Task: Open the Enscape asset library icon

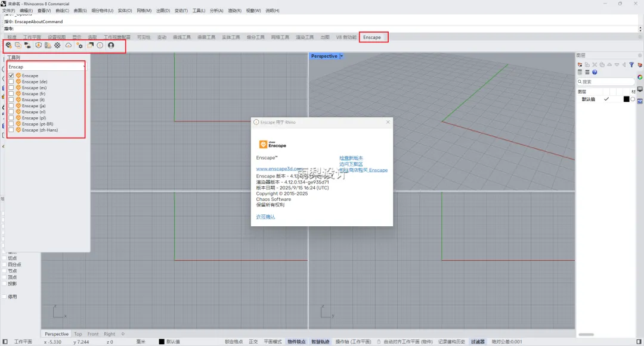Action: tap(38, 45)
